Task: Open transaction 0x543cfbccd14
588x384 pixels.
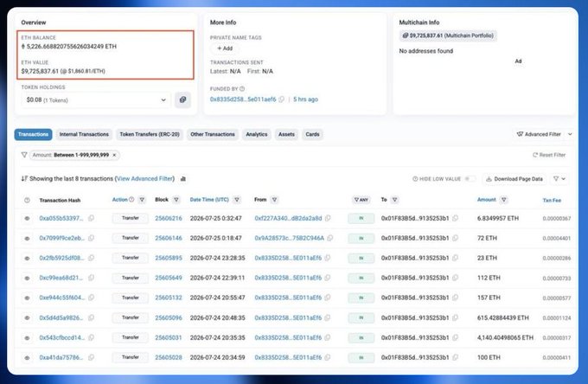Action: [x=62, y=337]
